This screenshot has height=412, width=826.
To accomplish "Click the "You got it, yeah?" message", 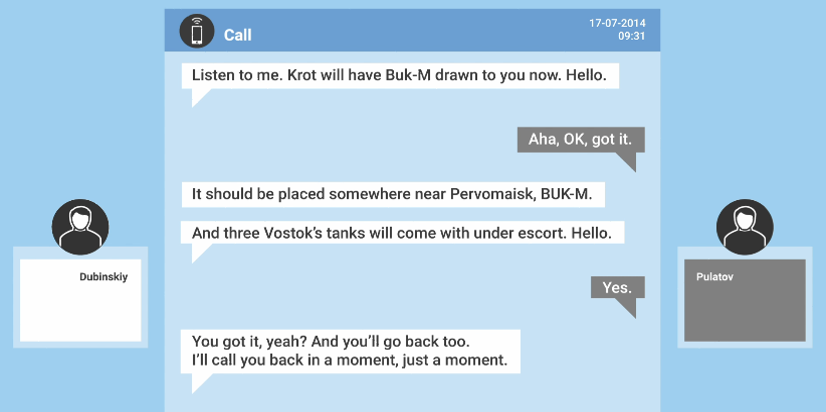I will (x=351, y=350).
